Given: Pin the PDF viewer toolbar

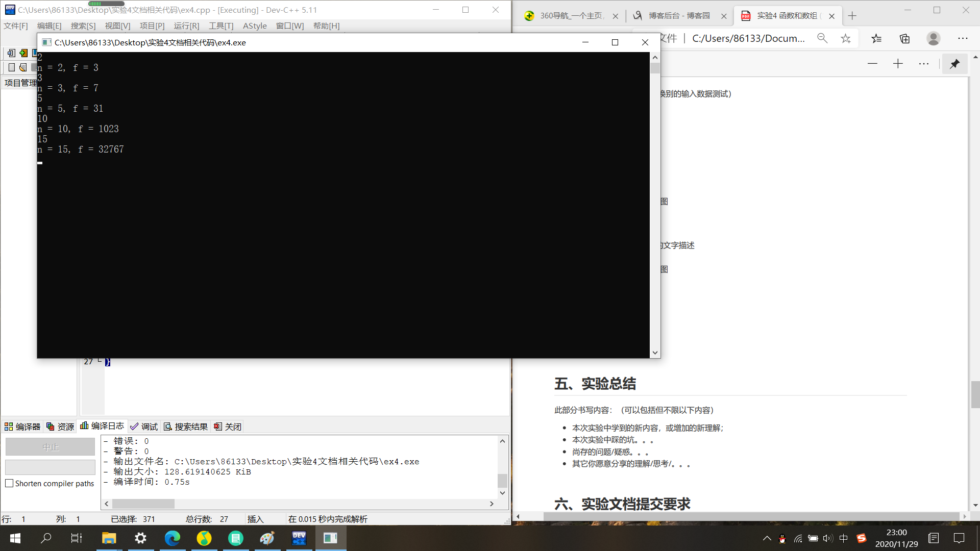Looking at the screenshot, I should point(954,64).
